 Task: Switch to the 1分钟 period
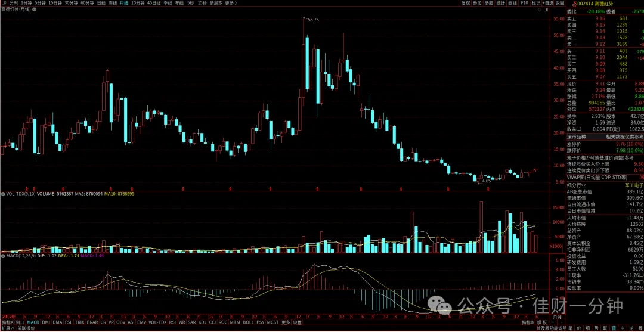(26, 2)
